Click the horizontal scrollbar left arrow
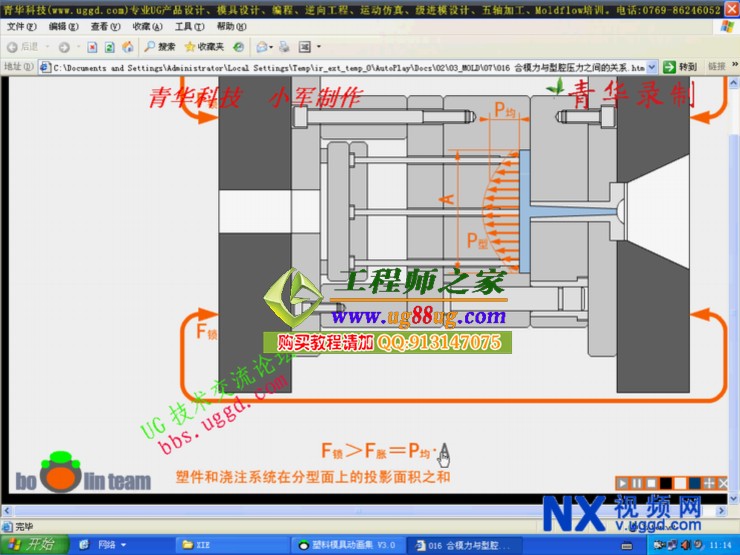The image size is (740, 555). [7, 511]
